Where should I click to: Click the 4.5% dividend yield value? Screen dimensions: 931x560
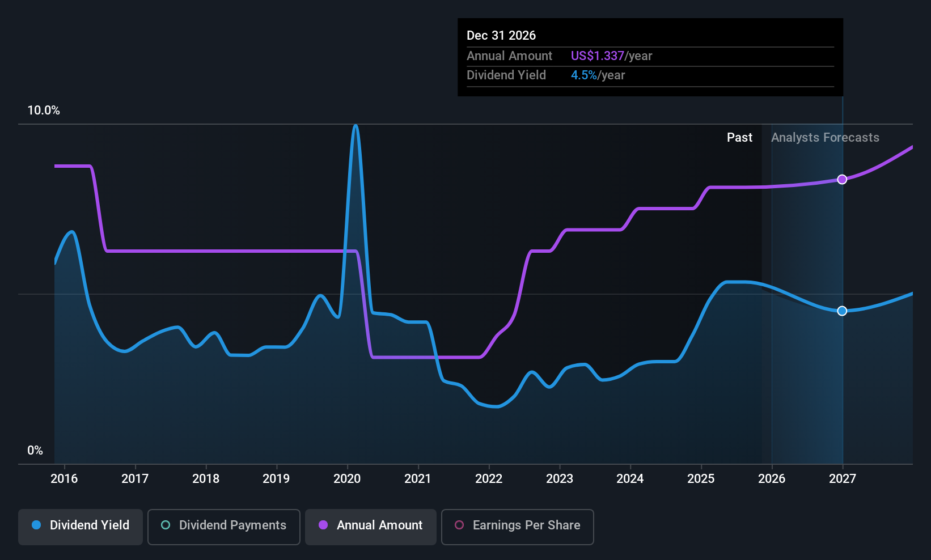pyautogui.click(x=583, y=75)
